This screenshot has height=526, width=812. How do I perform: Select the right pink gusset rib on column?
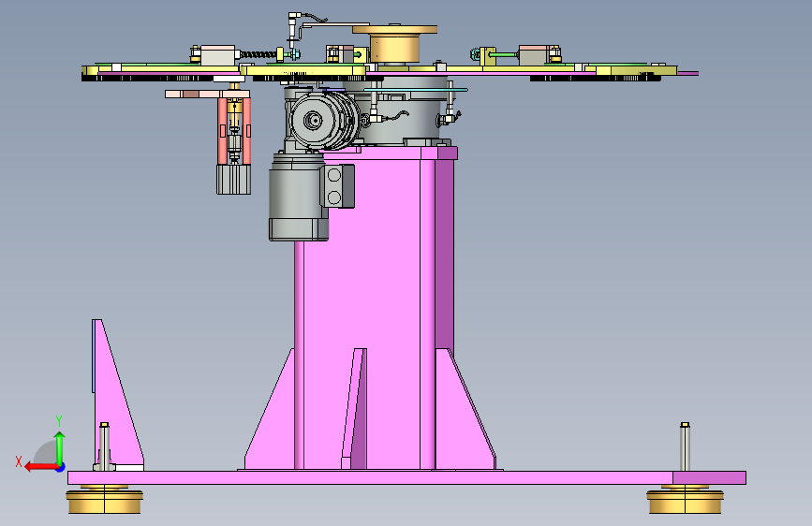click(x=465, y=409)
